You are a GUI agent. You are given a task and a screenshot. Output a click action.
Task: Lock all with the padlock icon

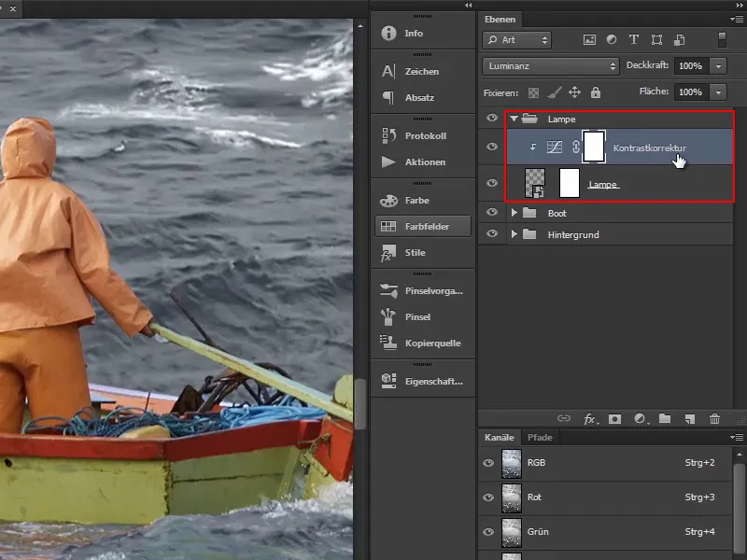(596, 92)
